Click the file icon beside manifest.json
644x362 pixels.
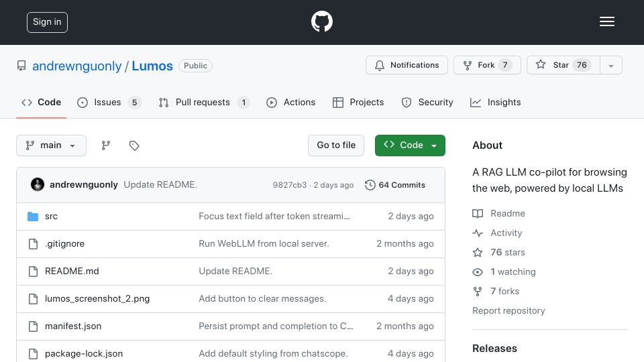(x=33, y=326)
